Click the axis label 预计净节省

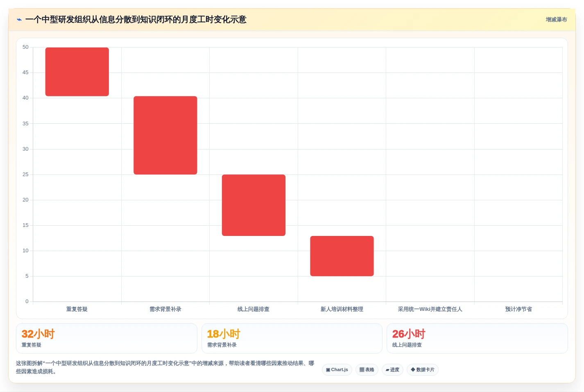(518, 309)
